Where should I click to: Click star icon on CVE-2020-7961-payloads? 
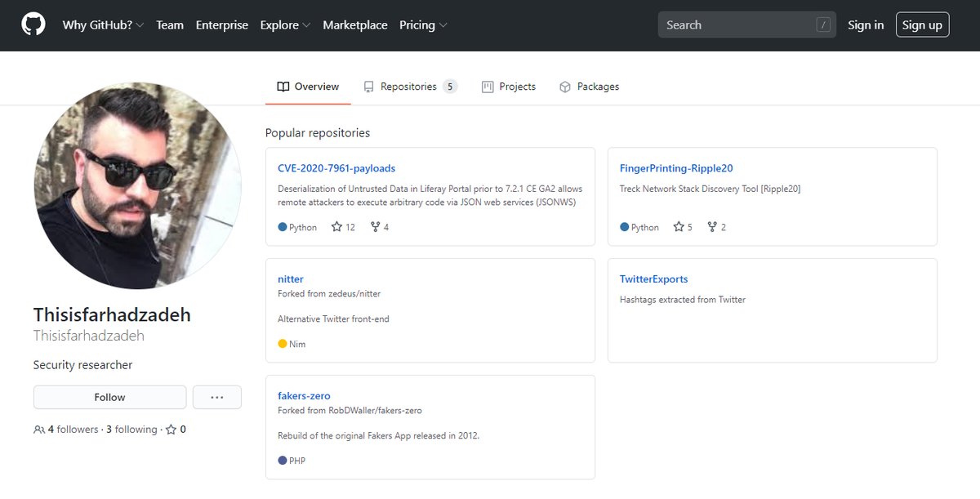[336, 227]
